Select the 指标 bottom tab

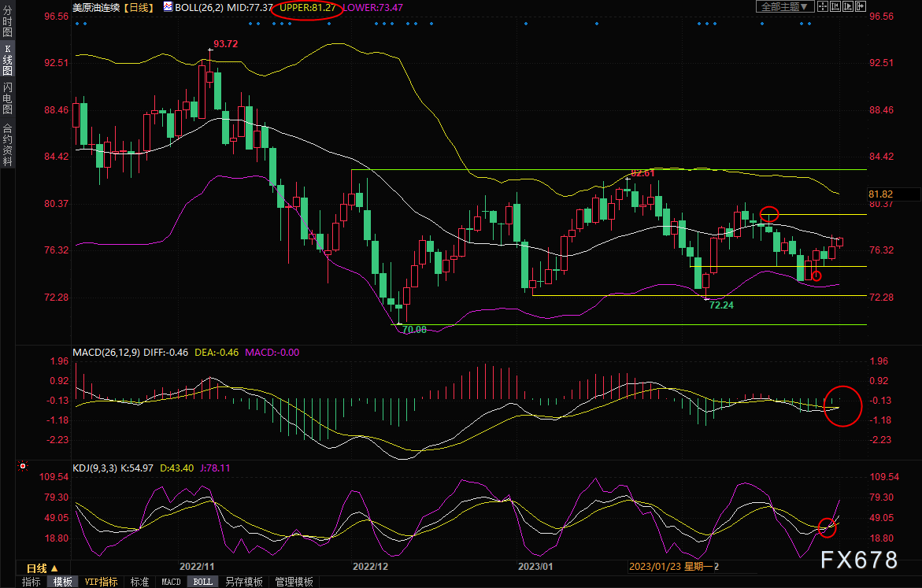(31, 582)
